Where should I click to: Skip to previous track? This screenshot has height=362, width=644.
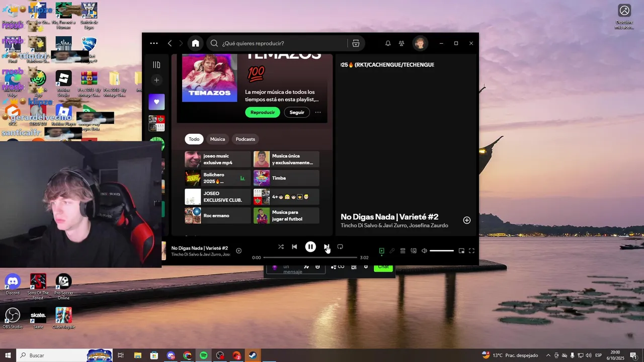pos(294,247)
